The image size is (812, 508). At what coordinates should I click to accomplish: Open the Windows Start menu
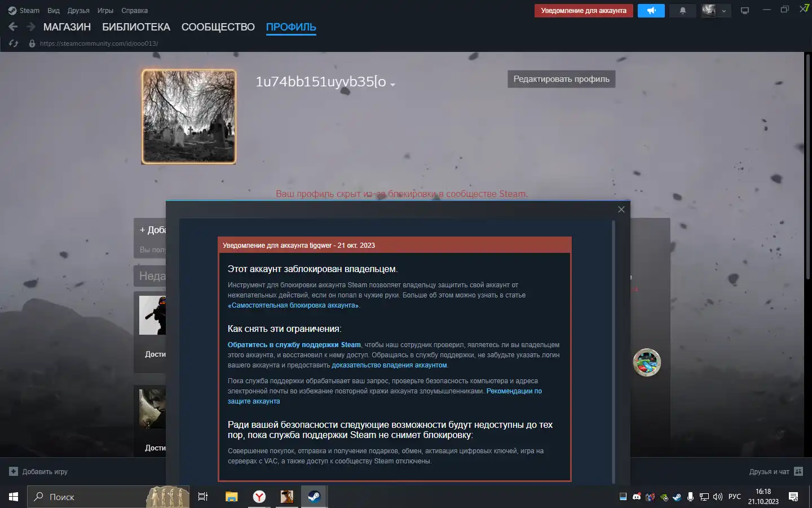(x=14, y=497)
